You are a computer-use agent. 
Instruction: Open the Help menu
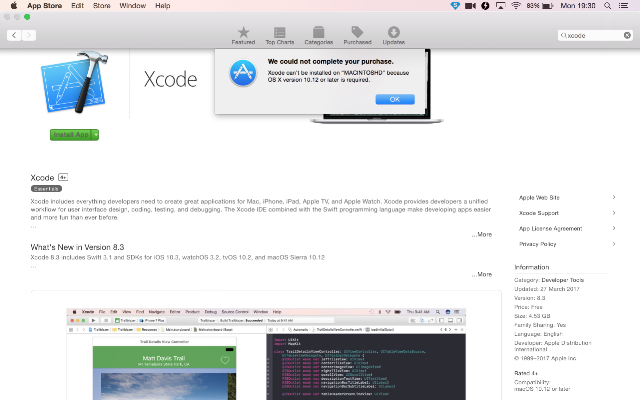pos(162,6)
